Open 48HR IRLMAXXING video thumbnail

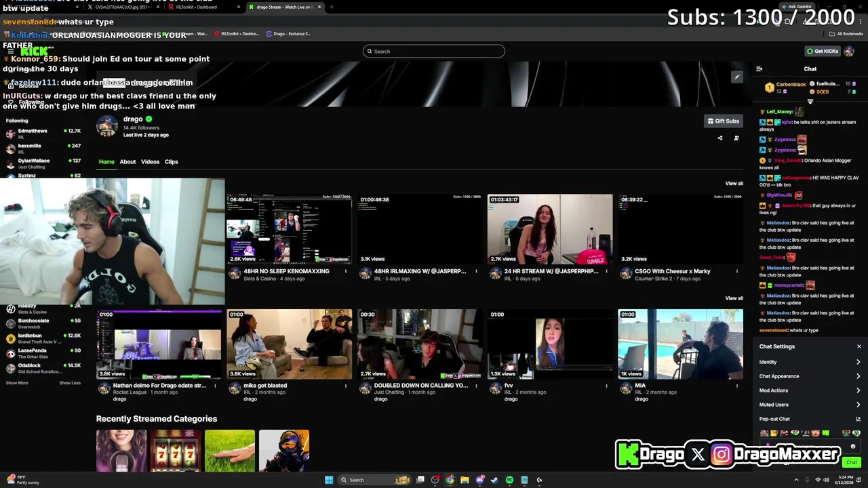coord(419,229)
